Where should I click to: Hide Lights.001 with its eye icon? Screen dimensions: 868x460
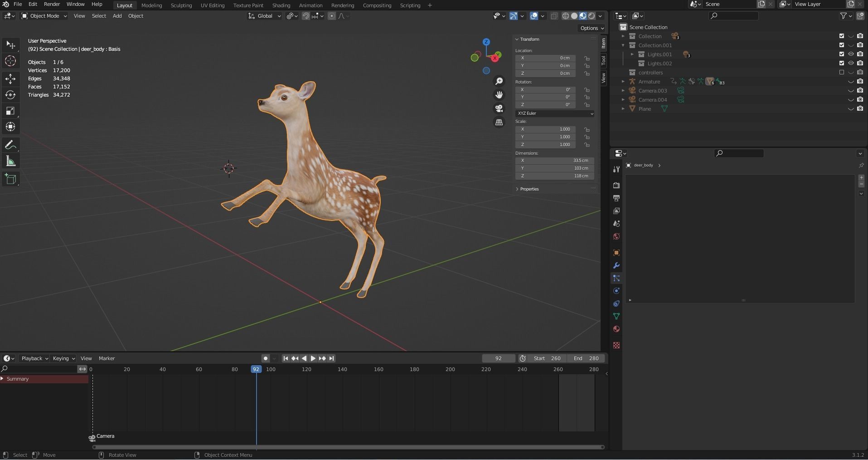851,54
